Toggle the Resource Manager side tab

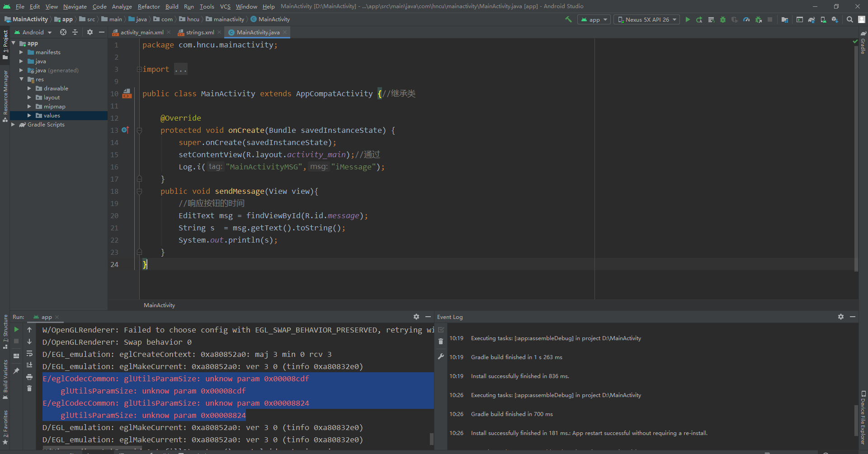click(x=5, y=96)
